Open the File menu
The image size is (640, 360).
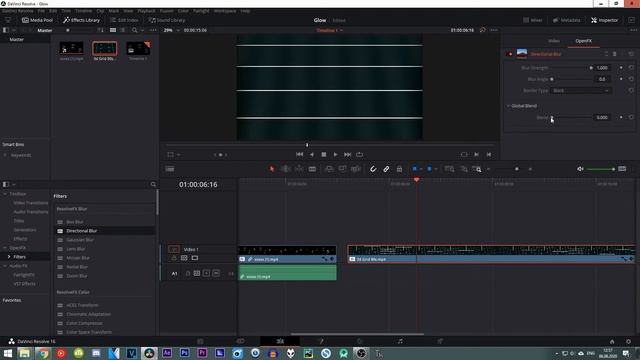[41, 11]
